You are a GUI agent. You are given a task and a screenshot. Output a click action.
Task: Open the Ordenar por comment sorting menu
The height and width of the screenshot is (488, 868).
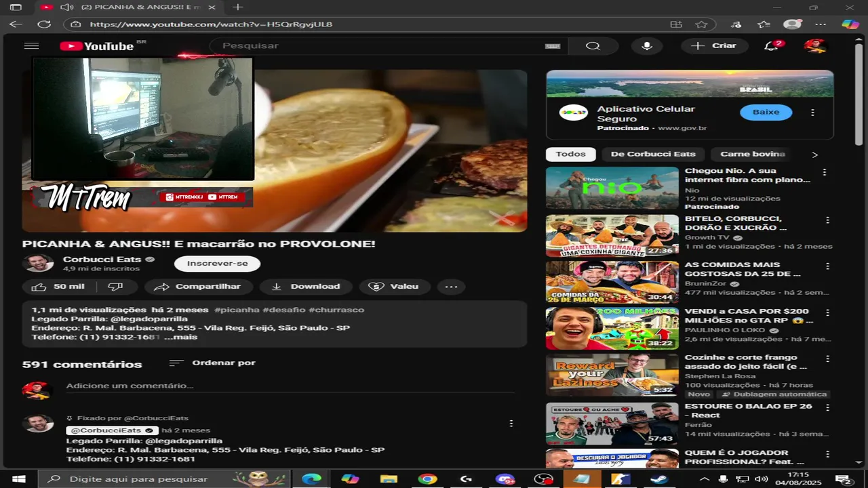(x=212, y=363)
